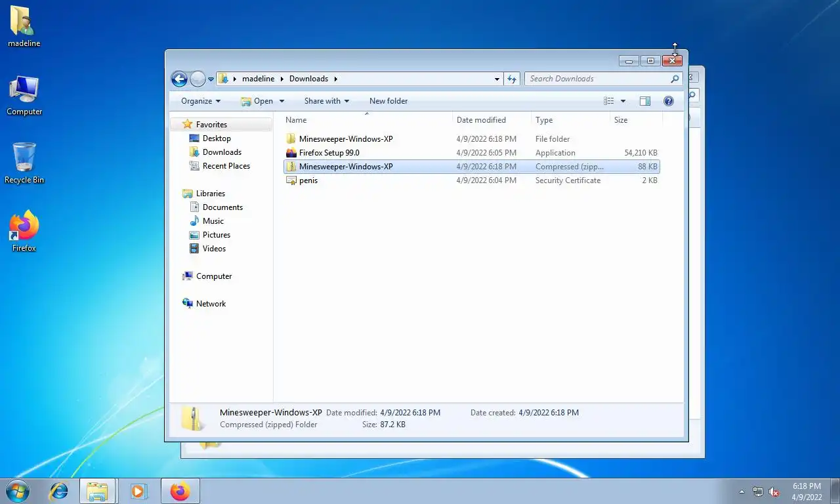The width and height of the screenshot is (840, 504).
Task: Launch Internet Explorer from taskbar
Action: pos(59,491)
